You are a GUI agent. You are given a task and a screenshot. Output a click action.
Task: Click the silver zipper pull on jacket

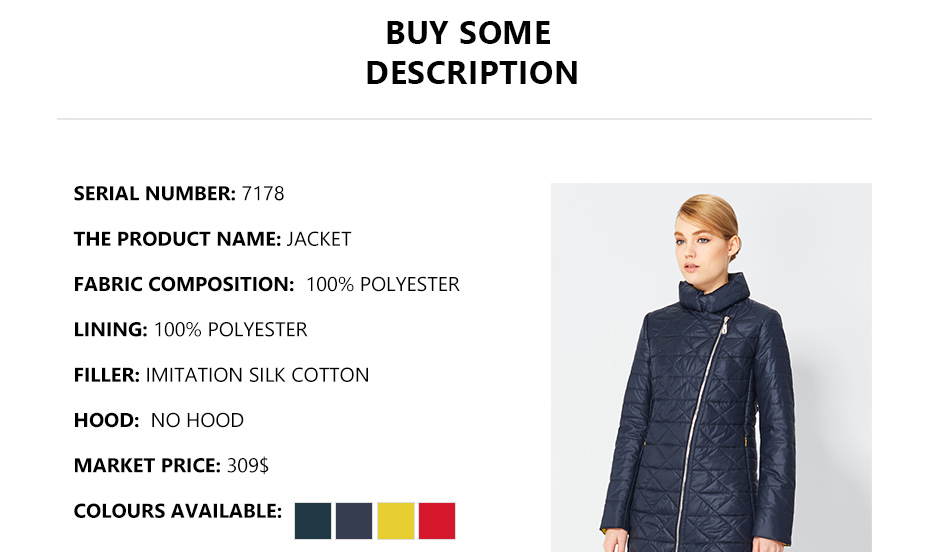(x=724, y=325)
